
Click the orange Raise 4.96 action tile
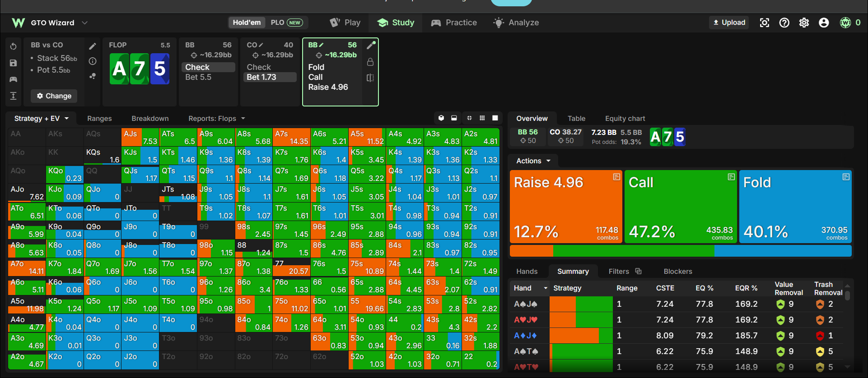[566, 207]
